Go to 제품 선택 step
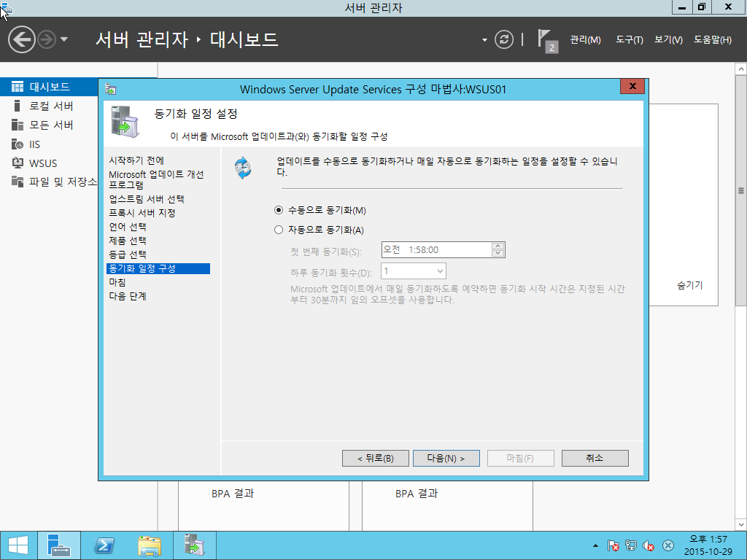Viewport: 747px width, 560px height. click(127, 241)
